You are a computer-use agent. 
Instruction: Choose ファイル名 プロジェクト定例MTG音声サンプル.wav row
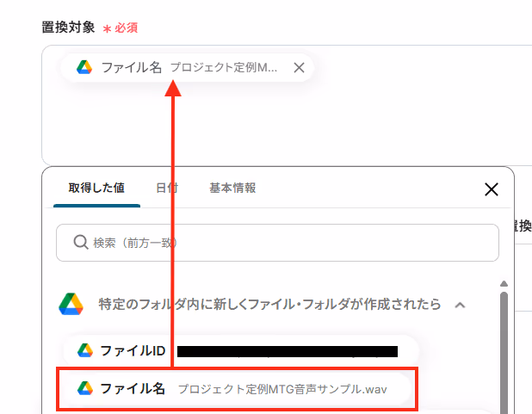237,388
